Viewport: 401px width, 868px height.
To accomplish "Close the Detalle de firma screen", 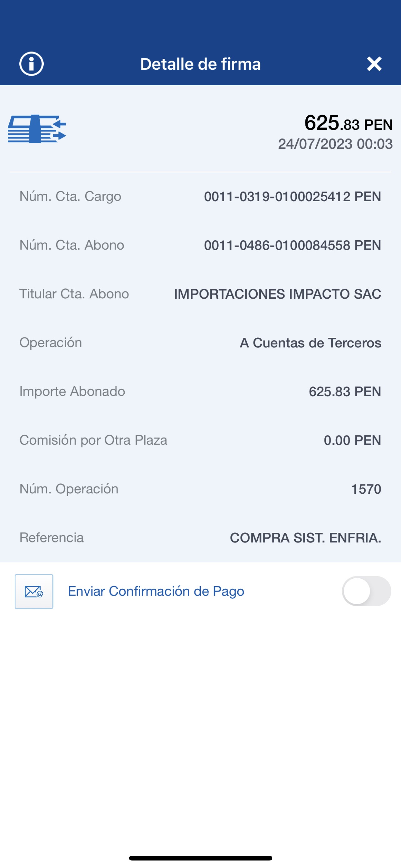I will (x=374, y=64).
